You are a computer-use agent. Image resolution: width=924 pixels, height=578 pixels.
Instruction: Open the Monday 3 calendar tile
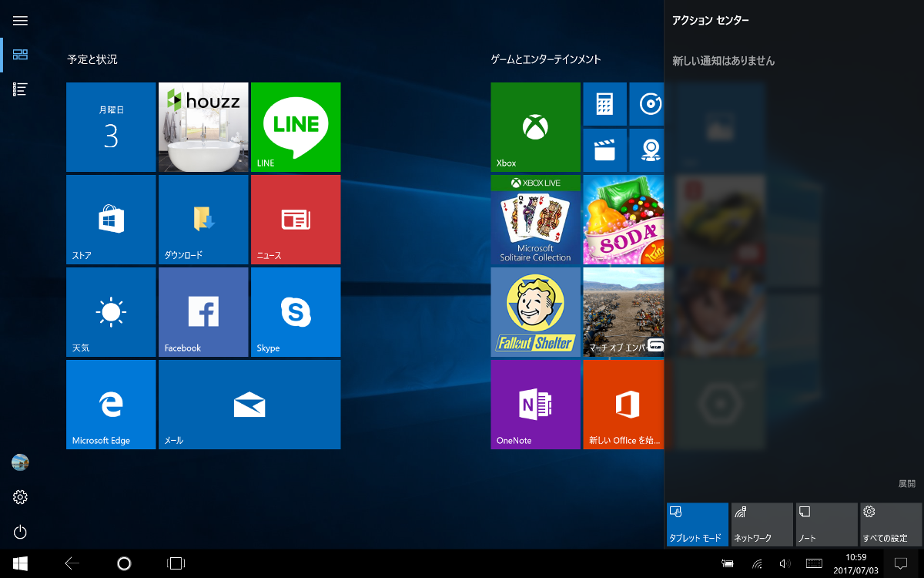tap(111, 127)
